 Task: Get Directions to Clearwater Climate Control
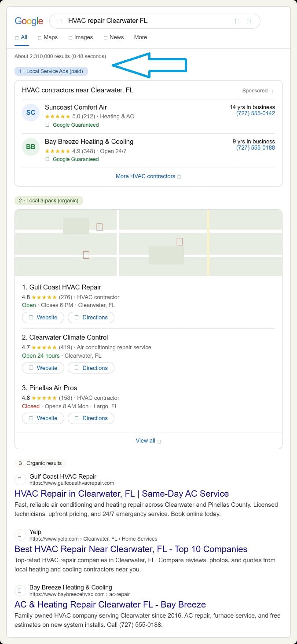[91, 368]
